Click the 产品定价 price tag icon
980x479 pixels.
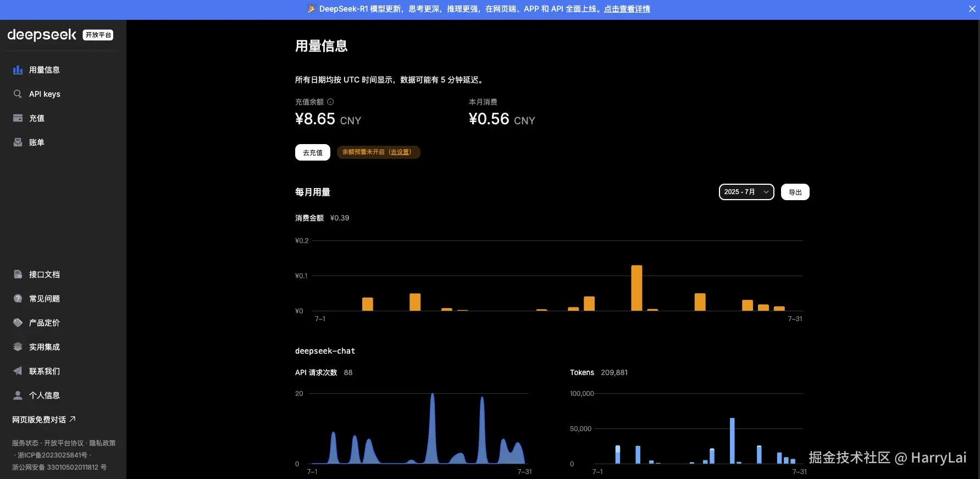point(18,323)
